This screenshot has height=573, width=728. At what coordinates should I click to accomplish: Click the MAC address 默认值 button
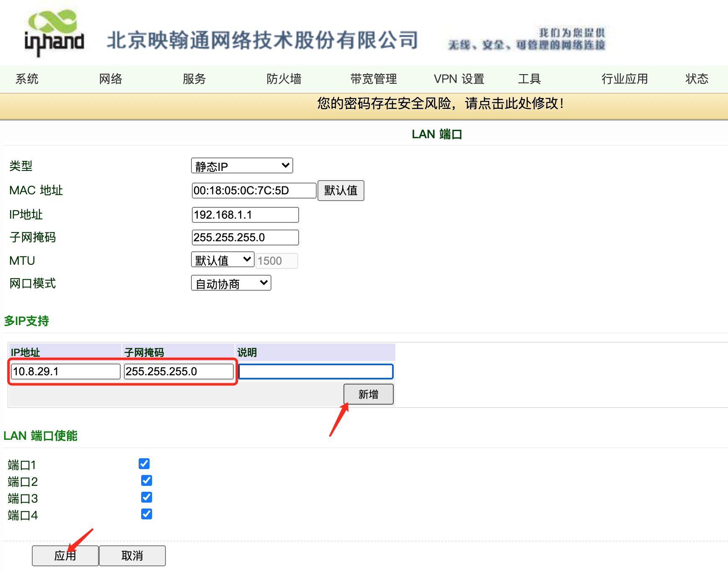click(x=341, y=191)
